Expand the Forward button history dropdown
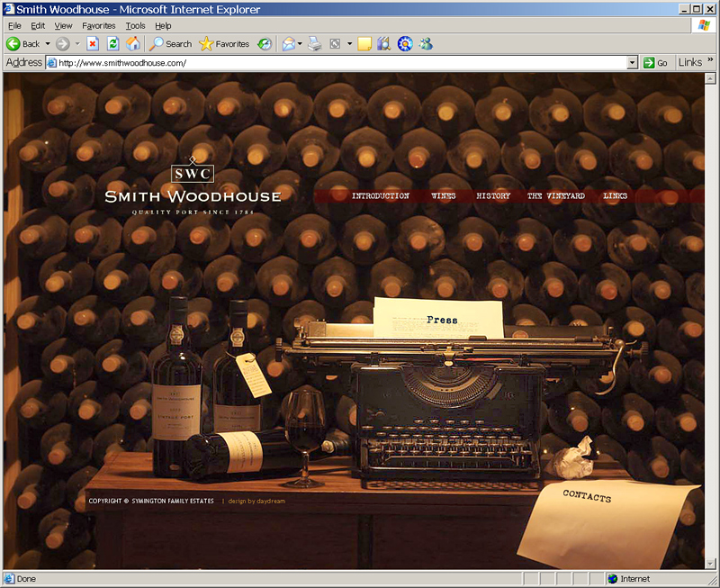Screen dimensions: 720x588 coord(77,44)
